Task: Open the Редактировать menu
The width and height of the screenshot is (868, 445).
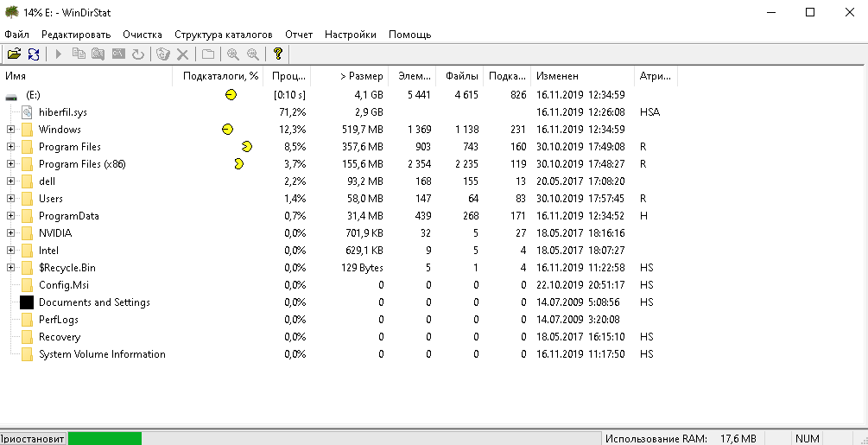Action: tap(76, 35)
